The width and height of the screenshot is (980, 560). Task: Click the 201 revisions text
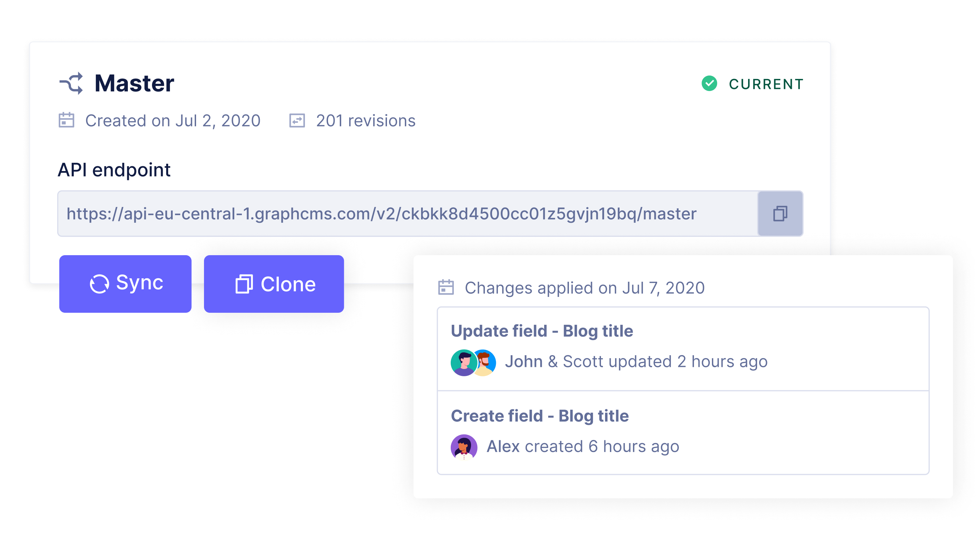(366, 121)
